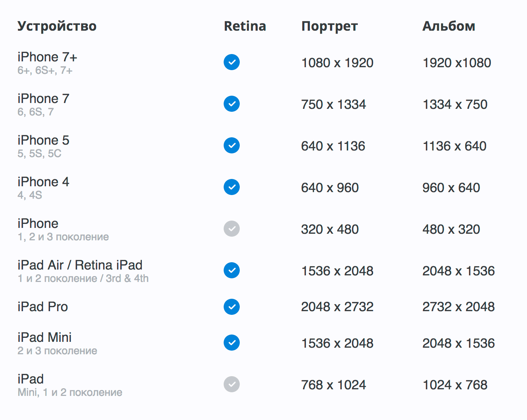Click the blue checkmark in iPhone 5 row

pyautogui.click(x=232, y=145)
